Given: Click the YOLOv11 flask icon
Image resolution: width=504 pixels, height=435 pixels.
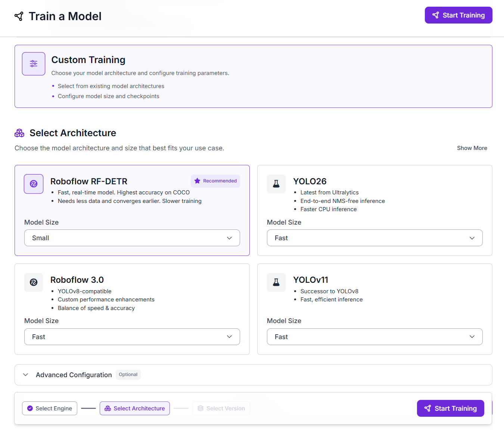Looking at the screenshot, I should coord(276,282).
